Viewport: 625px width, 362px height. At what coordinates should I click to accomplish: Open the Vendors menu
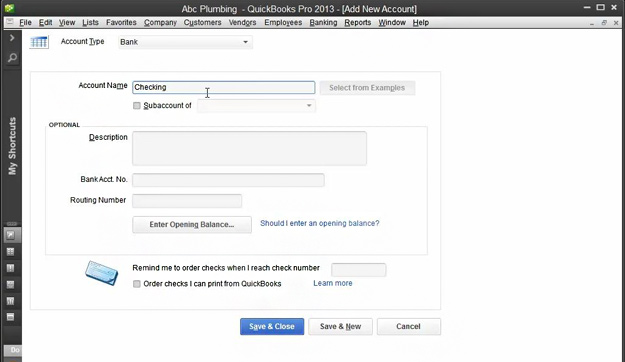[242, 22]
